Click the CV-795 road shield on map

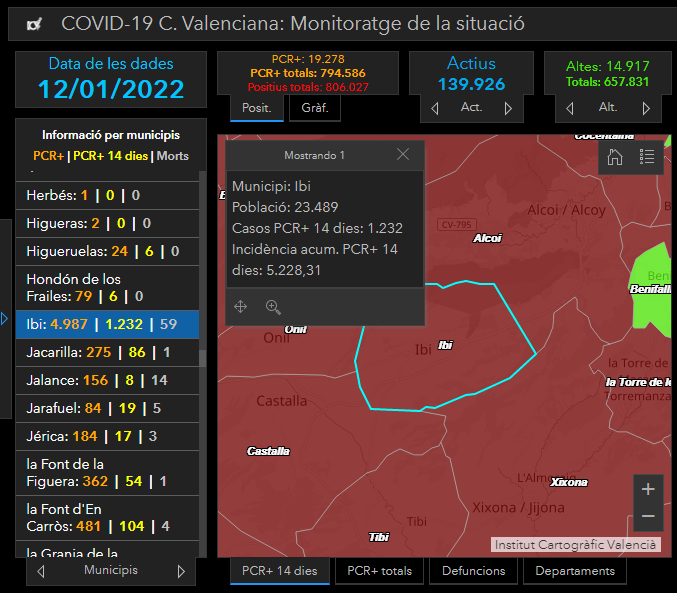click(457, 225)
